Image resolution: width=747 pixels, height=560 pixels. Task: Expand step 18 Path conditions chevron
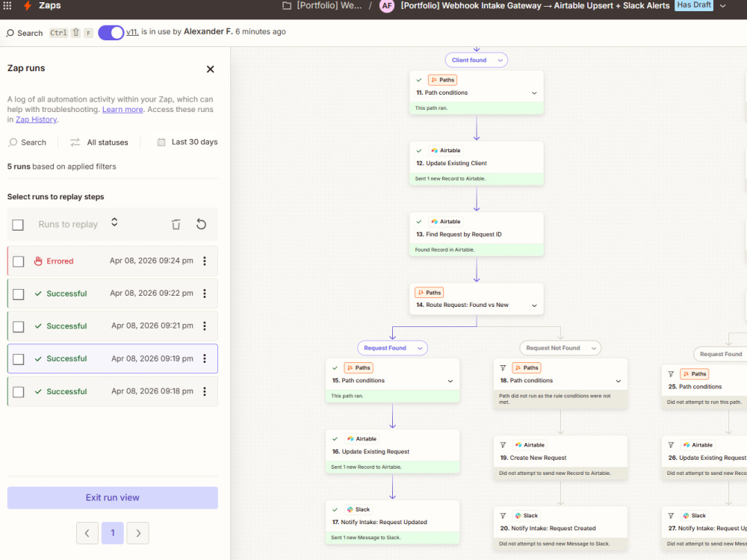pyautogui.click(x=619, y=381)
